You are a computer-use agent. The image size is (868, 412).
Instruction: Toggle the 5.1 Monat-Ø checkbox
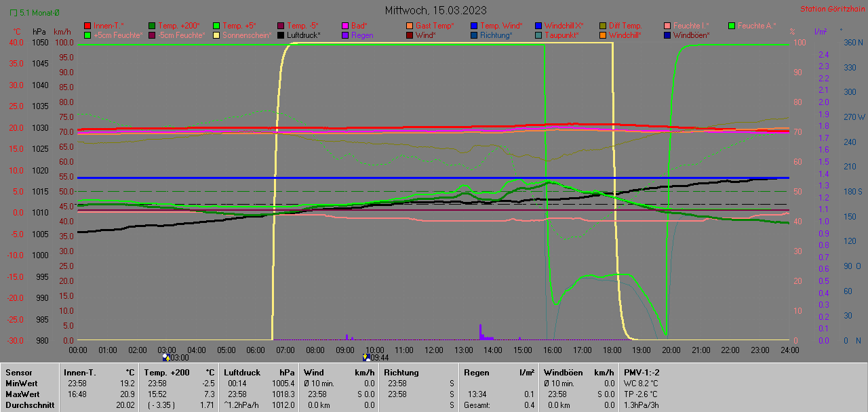coord(14,13)
